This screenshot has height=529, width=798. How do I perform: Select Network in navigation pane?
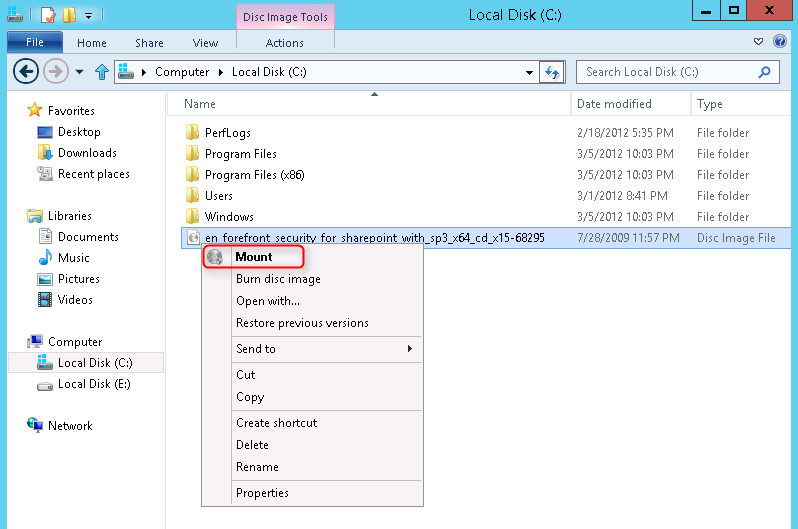(70, 426)
